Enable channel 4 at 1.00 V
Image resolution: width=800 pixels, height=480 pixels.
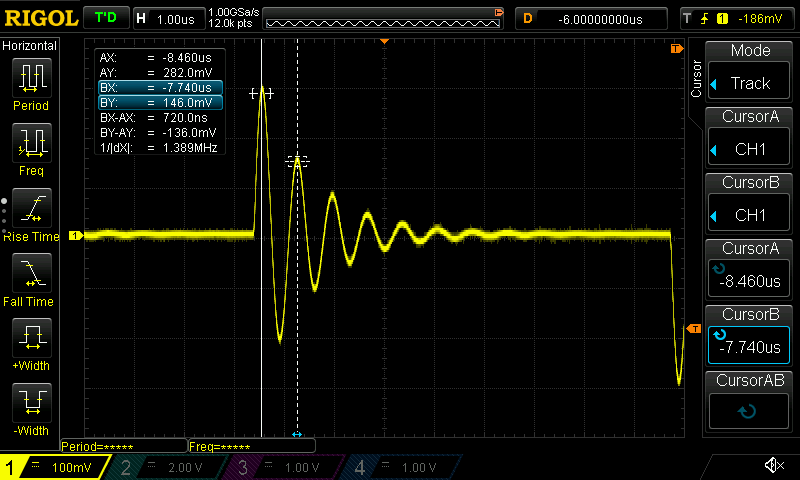[402, 467]
